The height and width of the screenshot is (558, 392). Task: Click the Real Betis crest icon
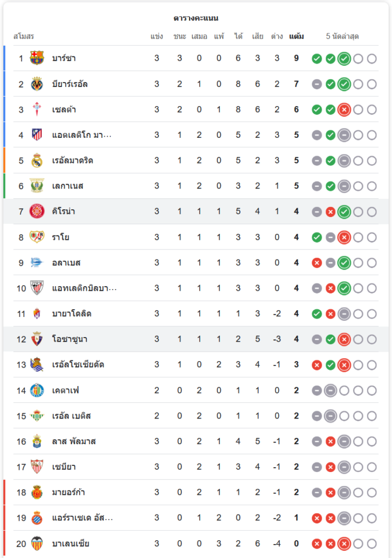(x=37, y=416)
